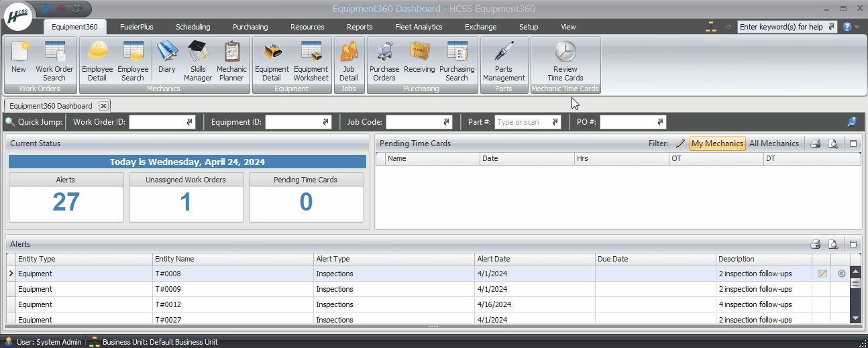
Task: Open the Work Order ID lookup arrow
Action: point(189,123)
